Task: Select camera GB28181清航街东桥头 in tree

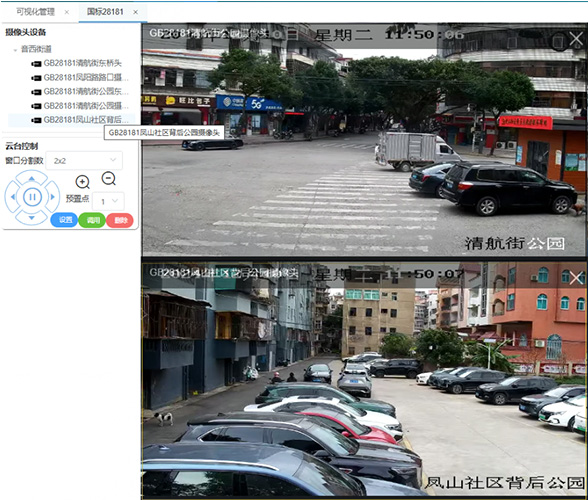Action: (x=82, y=63)
